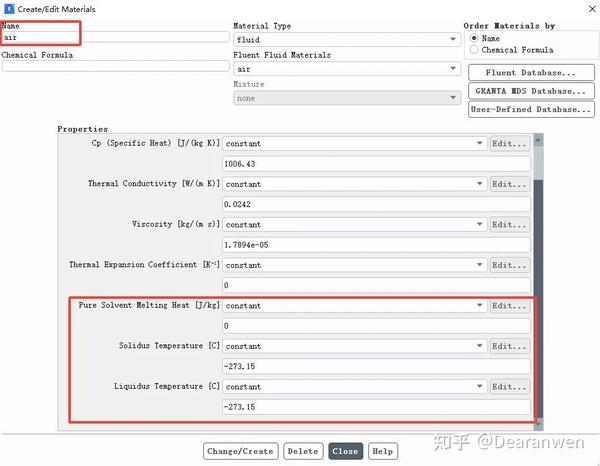The height and width of the screenshot is (466, 600).
Task: Click the Chemical Formula input field
Action: tap(115, 66)
